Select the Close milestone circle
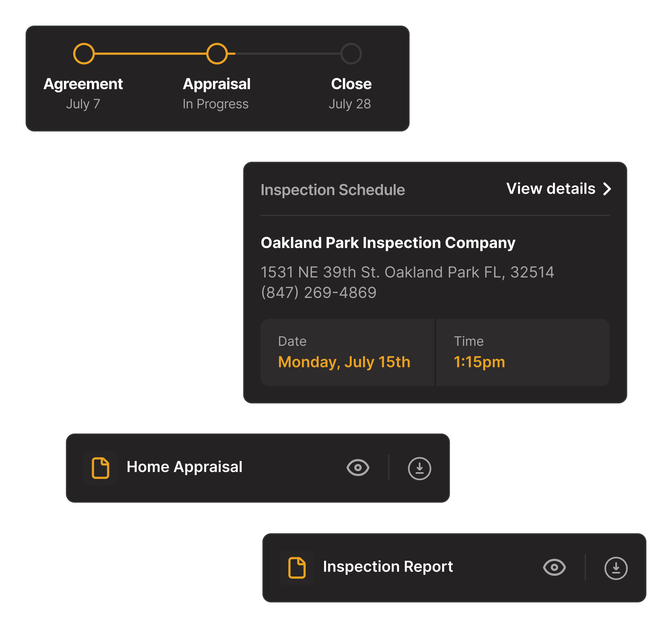This screenshot has height=633, width=672. [x=352, y=53]
